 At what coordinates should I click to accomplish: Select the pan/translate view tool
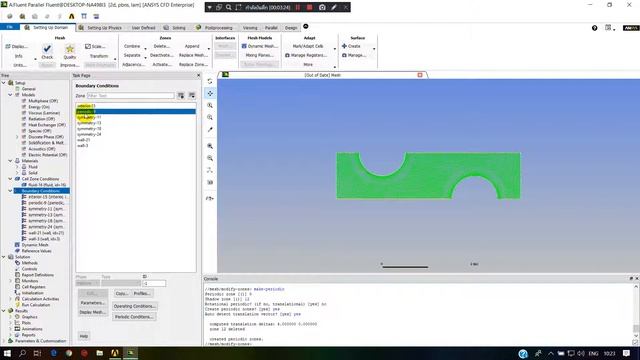click(x=210, y=93)
